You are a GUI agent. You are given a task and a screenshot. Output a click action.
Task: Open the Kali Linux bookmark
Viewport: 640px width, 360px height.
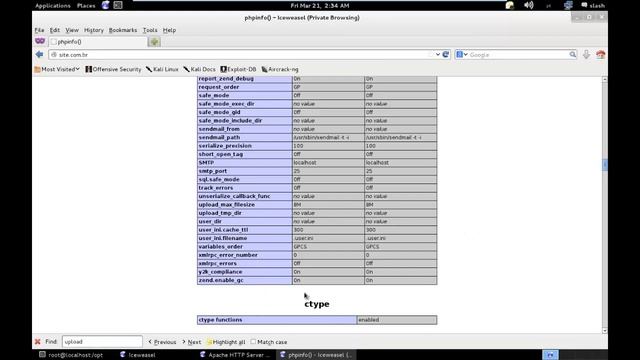coord(162,69)
